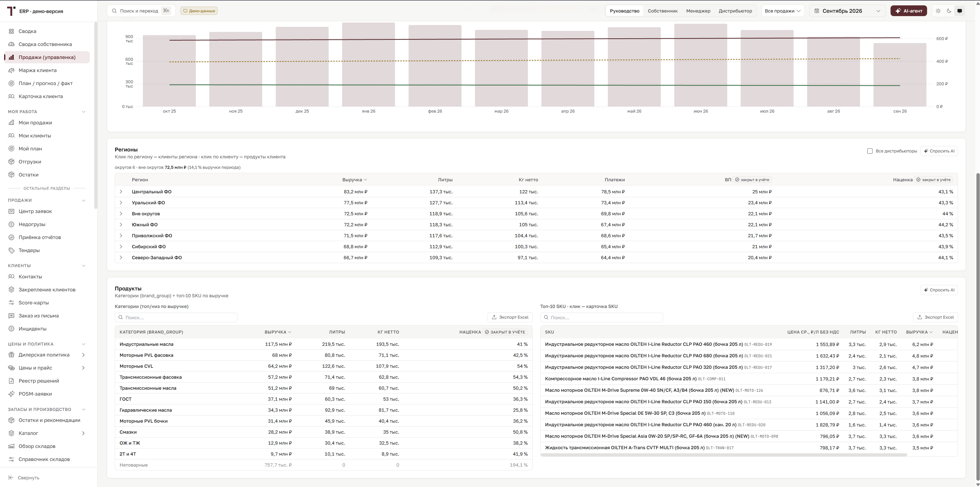The width and height of the screenshot is (980, 487).
Task: Click the SKU table horizontal scrollbar
Action: (x=724, y=455)
